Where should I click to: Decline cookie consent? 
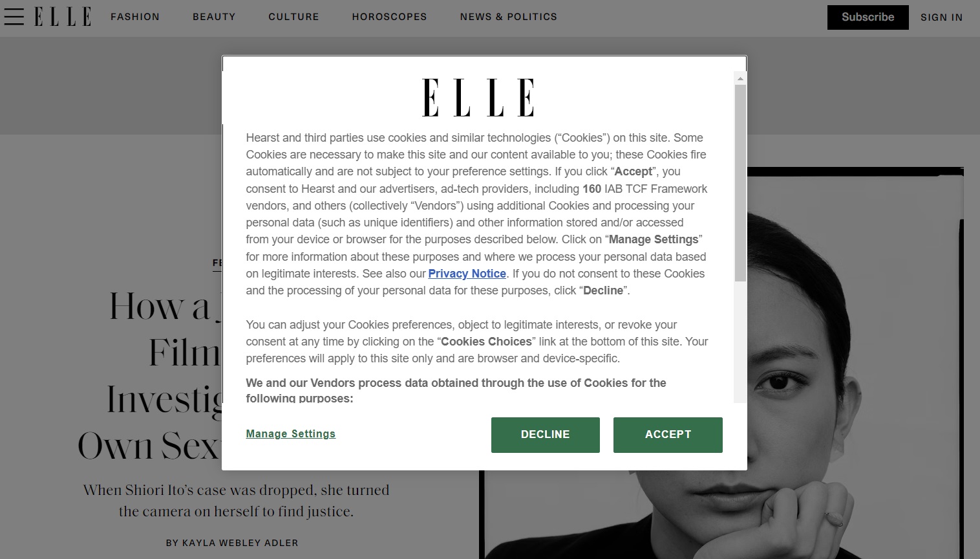545,434
